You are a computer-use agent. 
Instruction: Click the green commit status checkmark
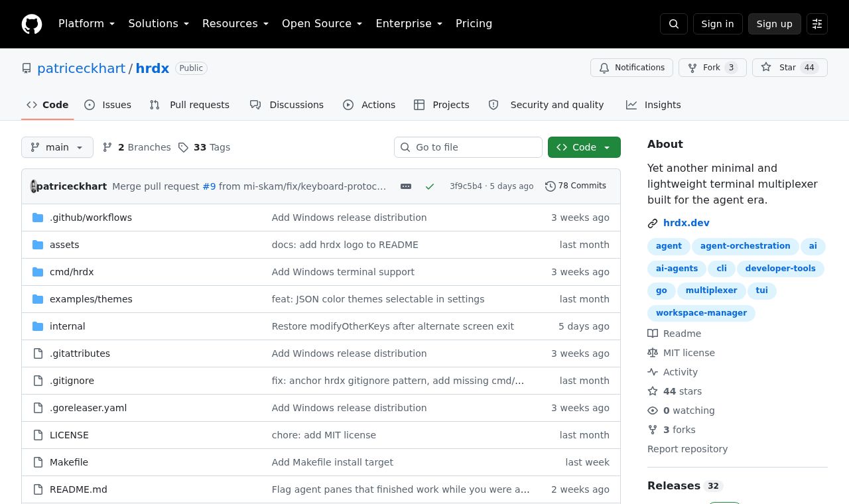[430, 186]
